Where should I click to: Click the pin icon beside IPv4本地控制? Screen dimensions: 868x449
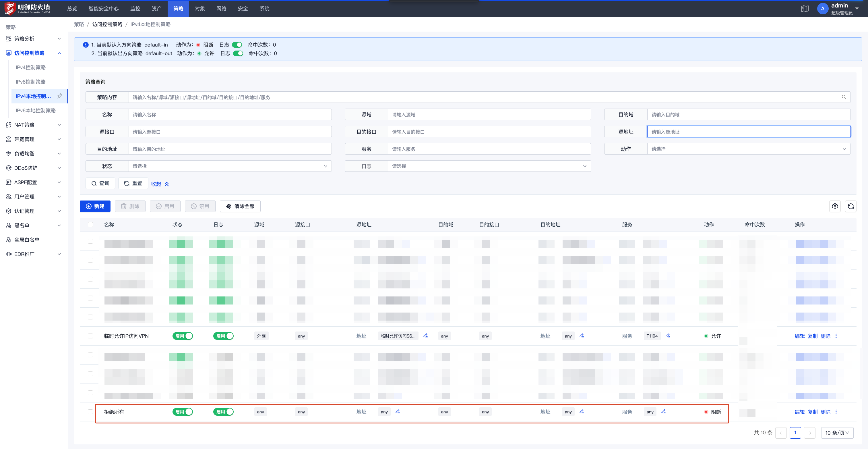point(60,96)
